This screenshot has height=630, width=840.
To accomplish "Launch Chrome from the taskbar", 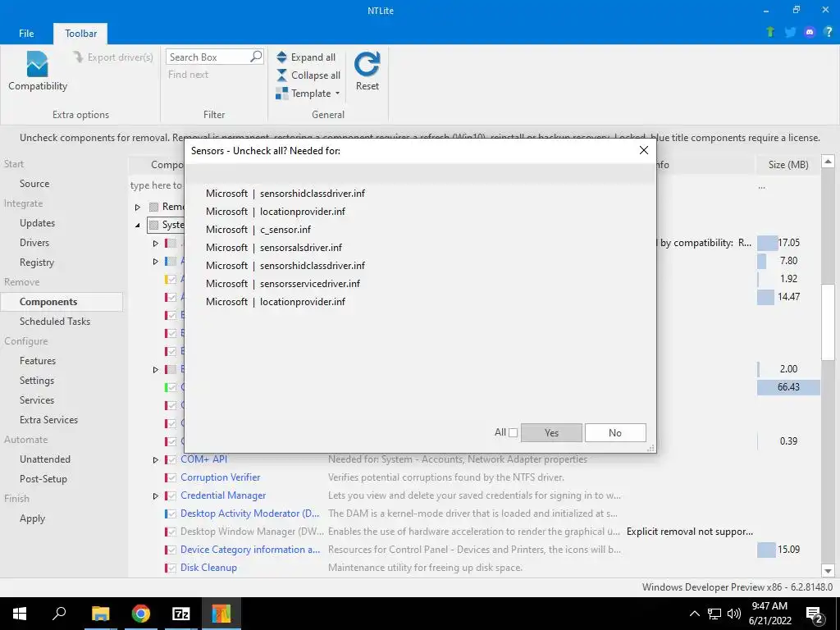I will [x=140, y=614].
